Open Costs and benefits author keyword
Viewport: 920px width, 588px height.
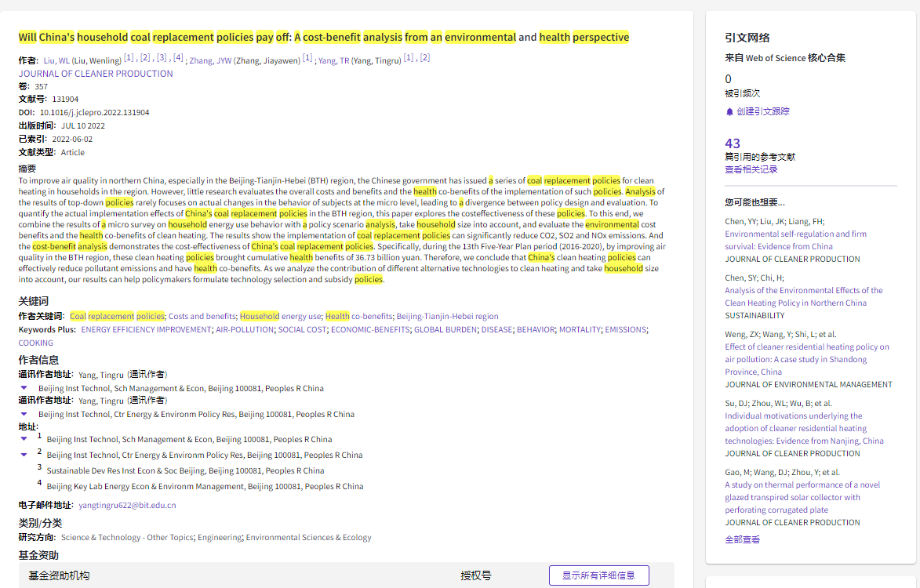202,317
